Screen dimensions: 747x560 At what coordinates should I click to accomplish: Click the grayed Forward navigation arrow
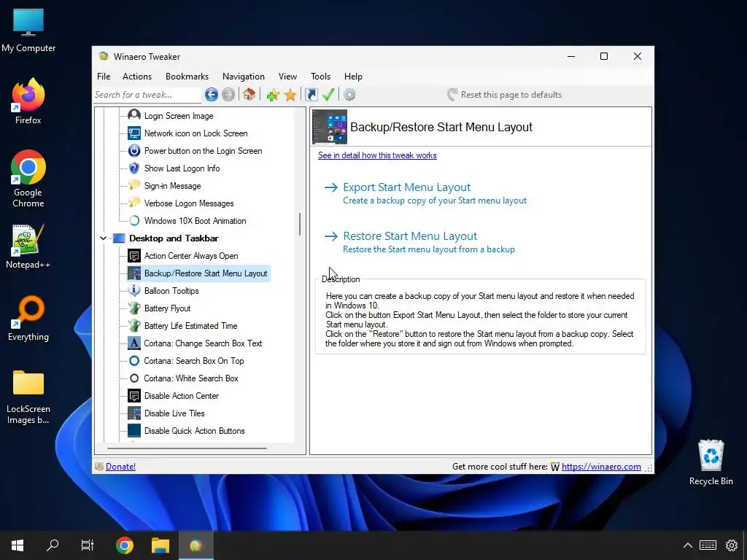[x=228, y=95]
